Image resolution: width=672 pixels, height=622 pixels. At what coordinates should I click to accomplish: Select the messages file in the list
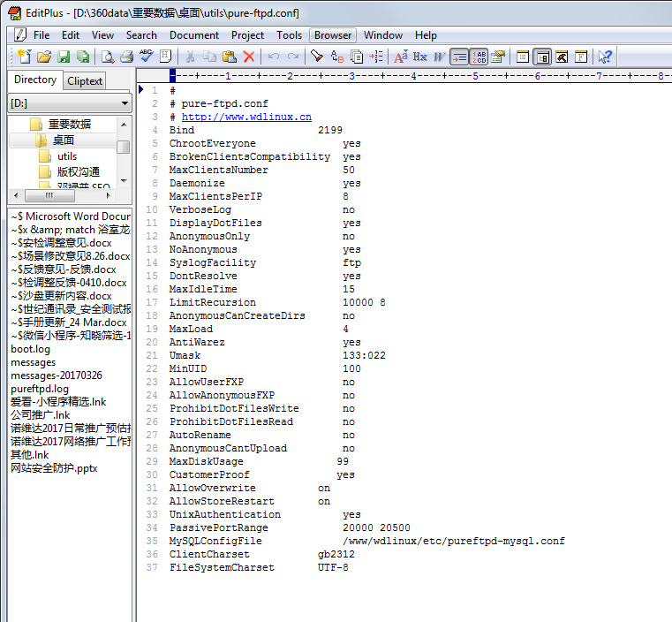pyautogui.click(x=33, y=362)
